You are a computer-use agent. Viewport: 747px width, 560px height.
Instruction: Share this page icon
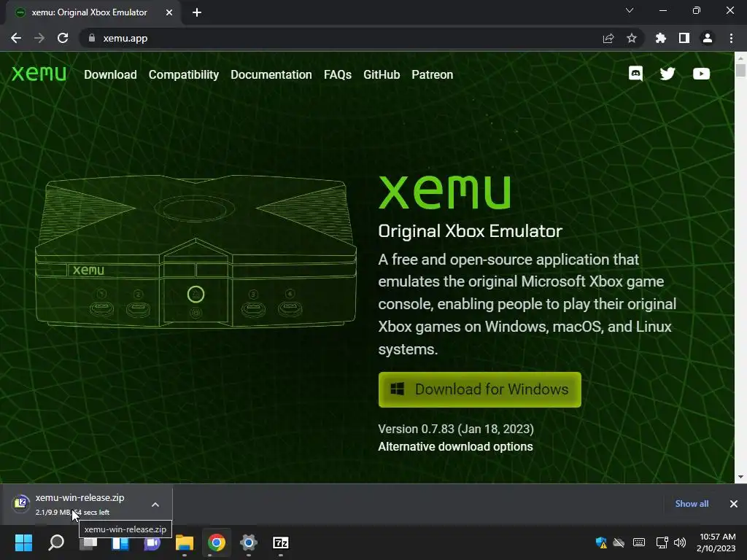pyautogui.click(x=608, y=38)
